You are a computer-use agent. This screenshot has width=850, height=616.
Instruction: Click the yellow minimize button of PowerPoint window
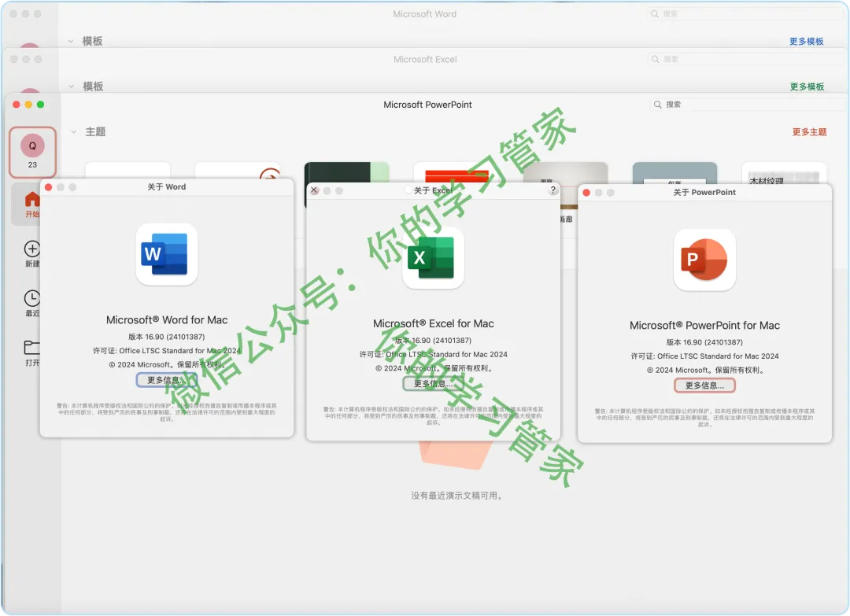pyautogui.click(x=28, y=105)
